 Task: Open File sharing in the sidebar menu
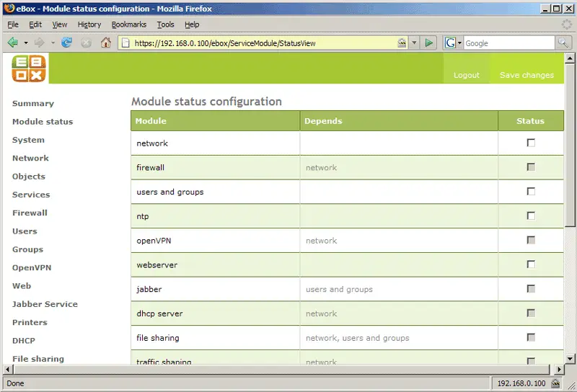[38, 359]
